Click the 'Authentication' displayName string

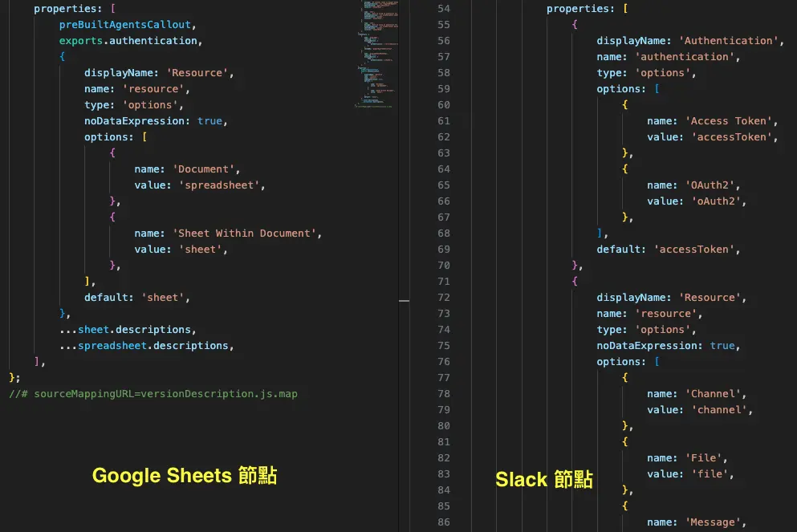coord(729,41)
